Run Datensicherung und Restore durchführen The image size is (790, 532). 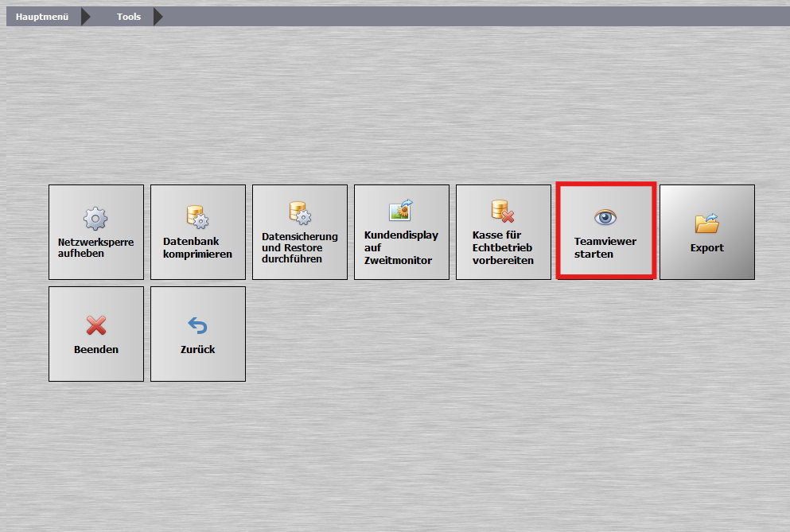[x=299, y=231]
